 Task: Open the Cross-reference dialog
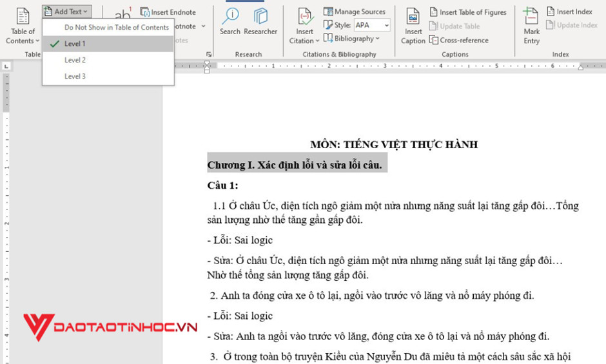459,40
